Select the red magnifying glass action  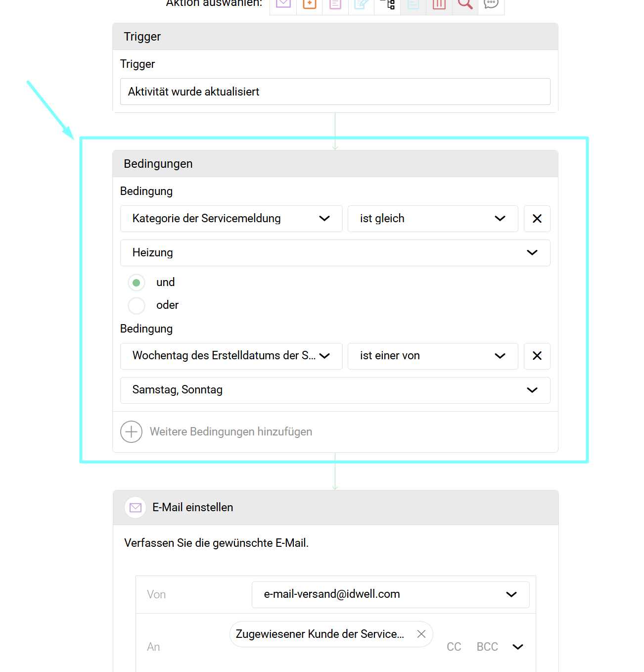(465, 4)
